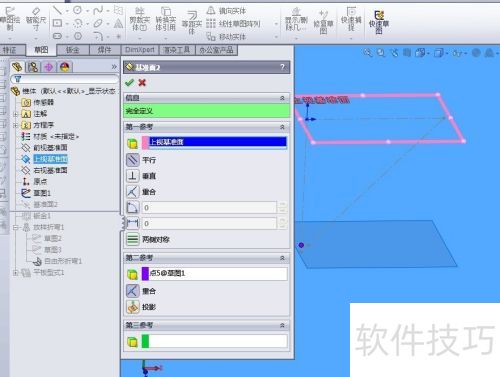Click the 点5@草图1 second reference field

[x=214, y=274]
